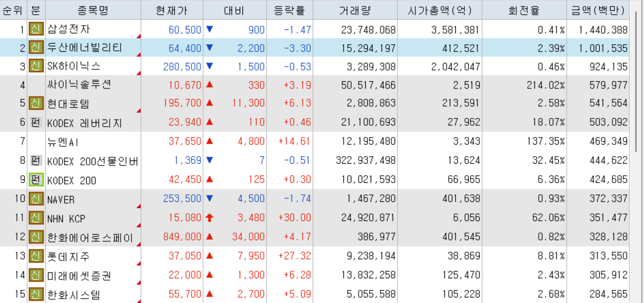
Task: Click the red up arrow in 뉴엔AI row
Action: [x=210, y=141]
